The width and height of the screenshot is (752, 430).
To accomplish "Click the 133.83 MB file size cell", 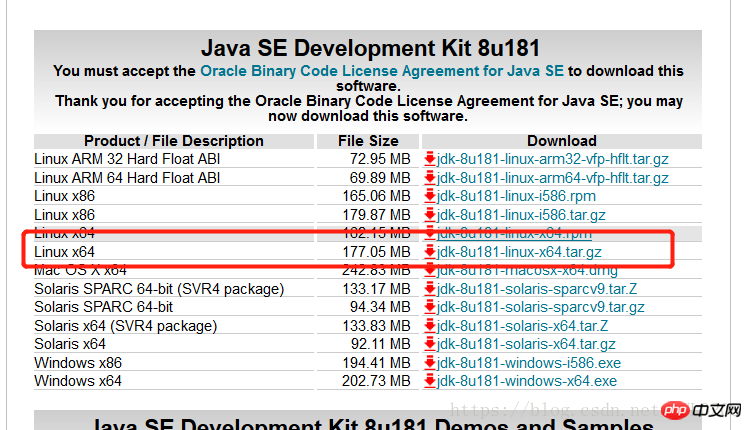I will point(376,326).
